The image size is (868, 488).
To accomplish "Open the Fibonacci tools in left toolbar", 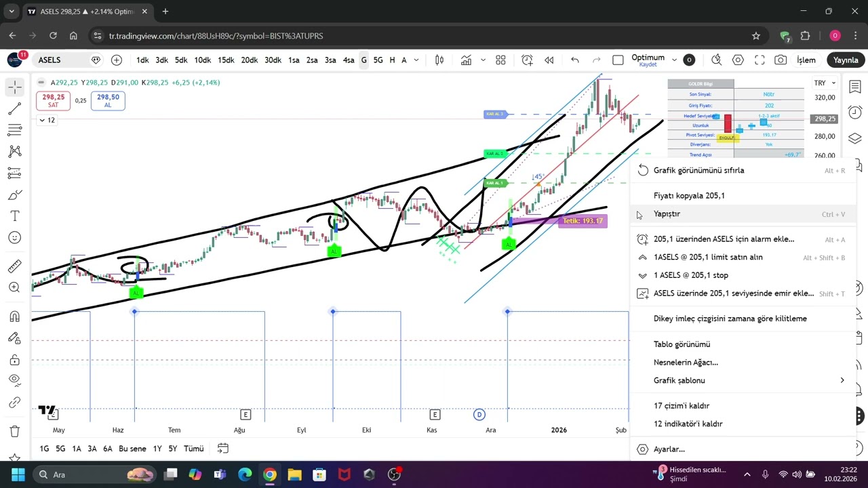I will click(x=15, y=130).
